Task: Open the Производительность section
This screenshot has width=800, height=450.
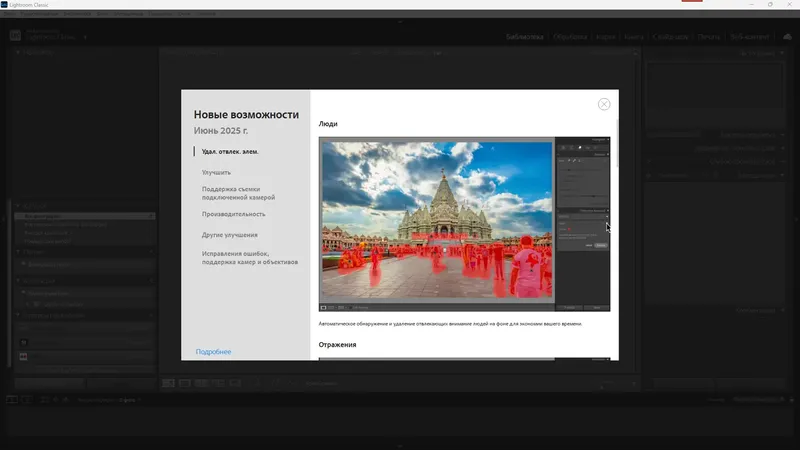Action: tap(233, 214)
